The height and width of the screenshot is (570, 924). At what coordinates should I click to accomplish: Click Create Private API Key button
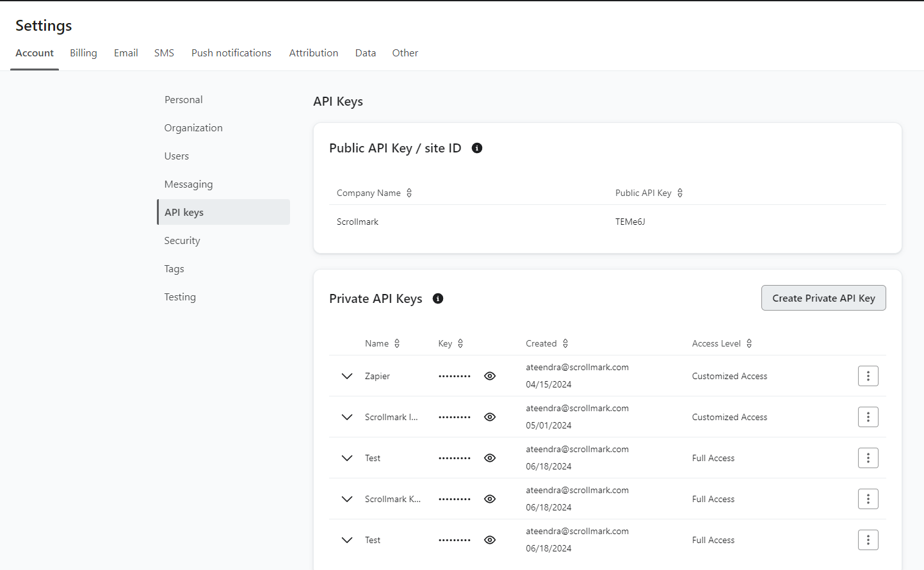(823, 298)
